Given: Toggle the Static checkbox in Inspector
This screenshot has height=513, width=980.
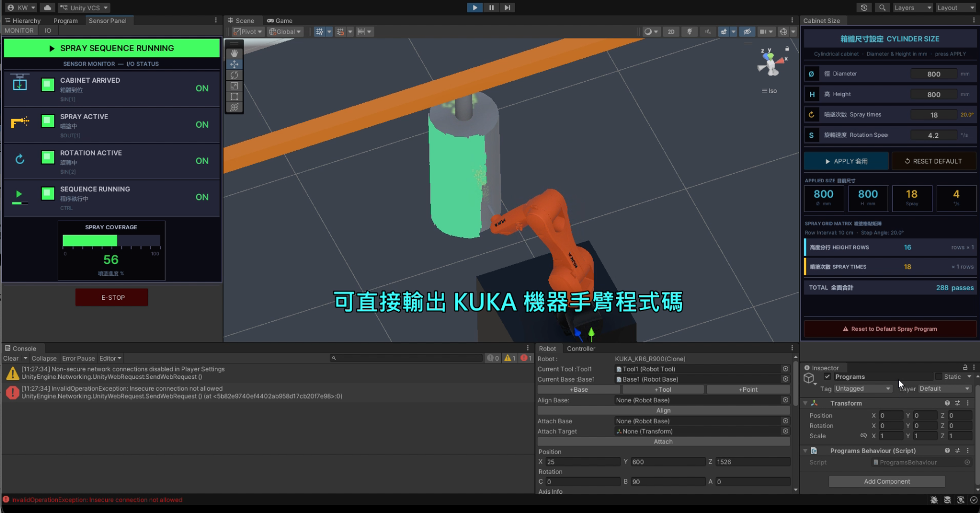Looking at the screenshot, I should click(938, 377).
